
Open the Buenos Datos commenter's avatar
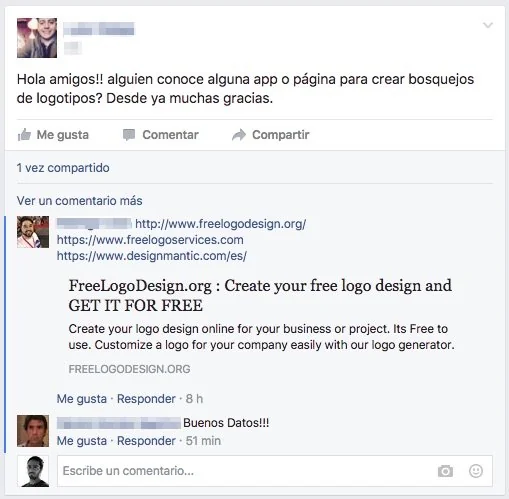pyautogui.click(x=33, y=431)
